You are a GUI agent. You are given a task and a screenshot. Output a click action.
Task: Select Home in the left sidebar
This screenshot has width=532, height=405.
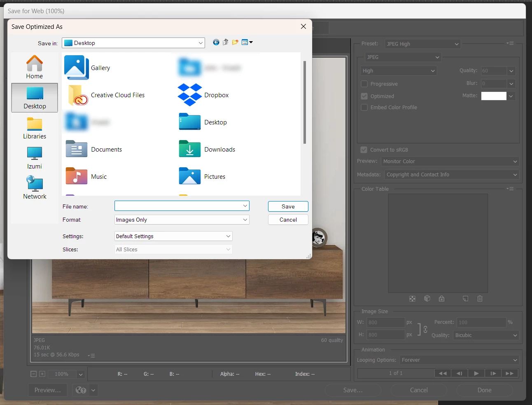coord(35,67)
